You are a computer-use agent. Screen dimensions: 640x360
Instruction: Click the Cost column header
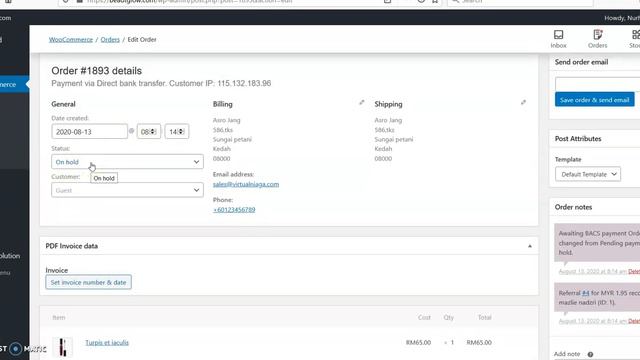(x=424, y=317)
